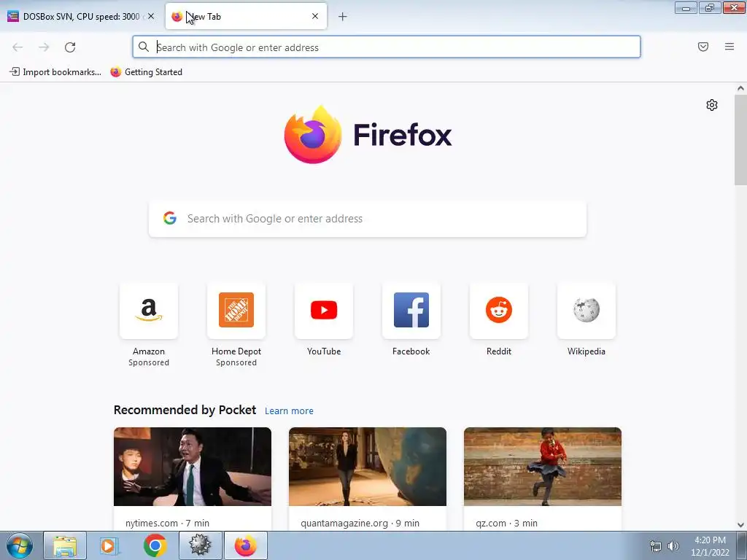The height and width of the screenshot is (560, 747).
Task: Switch to the DOSBox SVN tab
Action: [81, 16]
